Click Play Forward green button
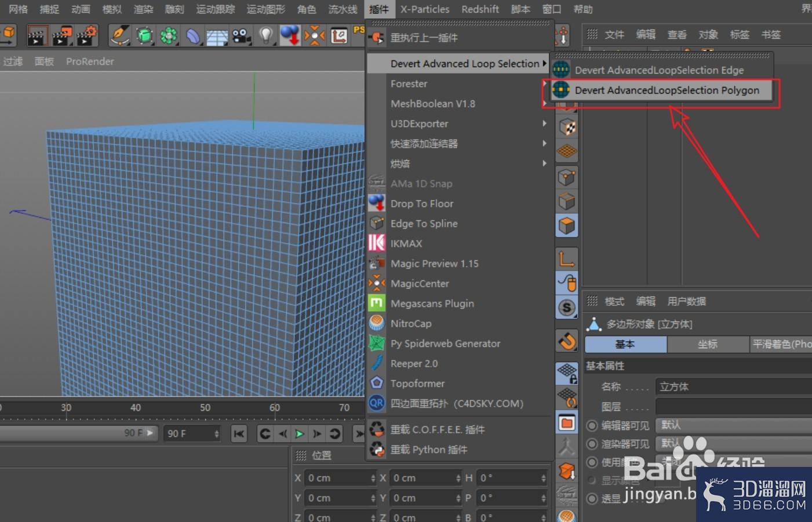The width and height of the screenshot is (812, 522). (299, 433)
